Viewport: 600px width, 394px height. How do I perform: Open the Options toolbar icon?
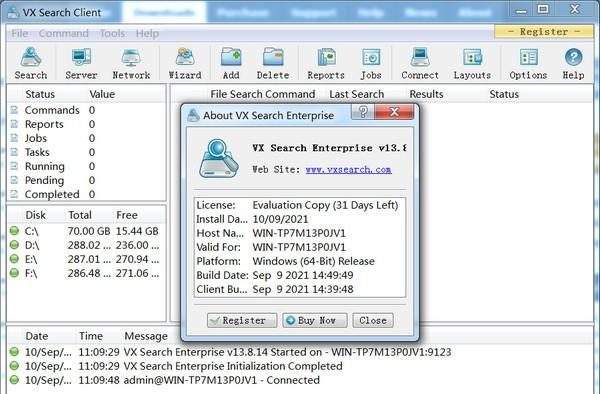[528, 63]
